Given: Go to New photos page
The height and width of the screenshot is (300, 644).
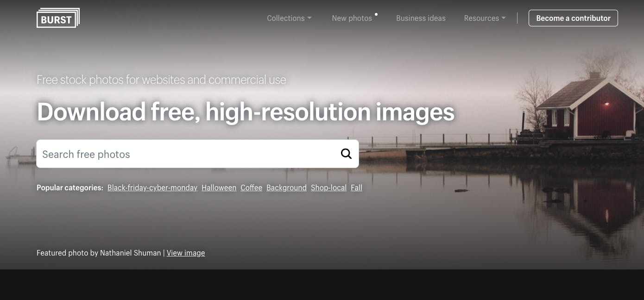Looking at the screenshot, I should (352, 18).
